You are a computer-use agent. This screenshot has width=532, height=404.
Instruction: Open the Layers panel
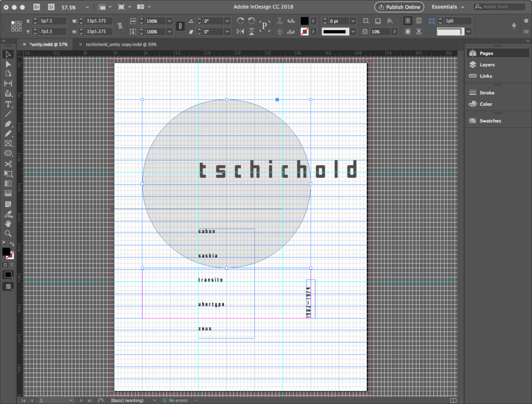tap(487, 65)
